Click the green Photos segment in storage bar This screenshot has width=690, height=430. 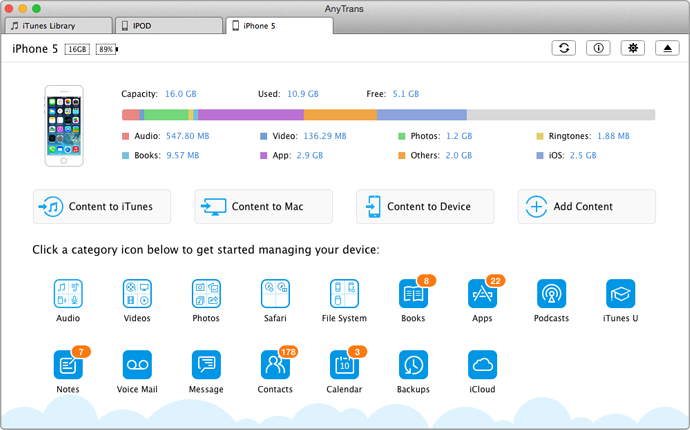pyautogui.click(x=166, y=115)
